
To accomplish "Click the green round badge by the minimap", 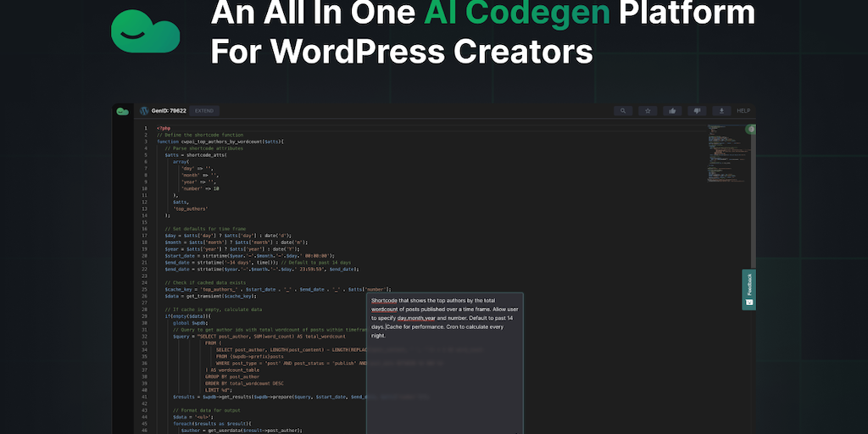I will tap(751, 129).
